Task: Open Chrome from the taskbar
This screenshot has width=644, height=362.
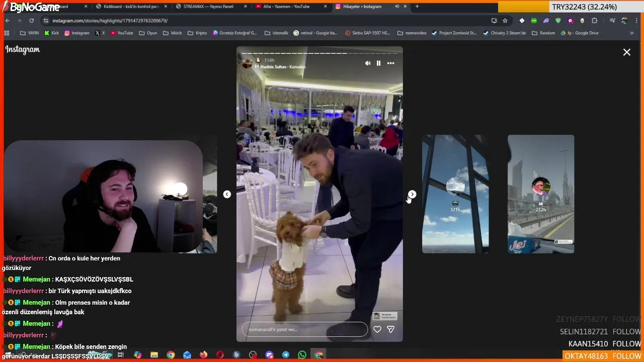Action: tap(171, 355)
